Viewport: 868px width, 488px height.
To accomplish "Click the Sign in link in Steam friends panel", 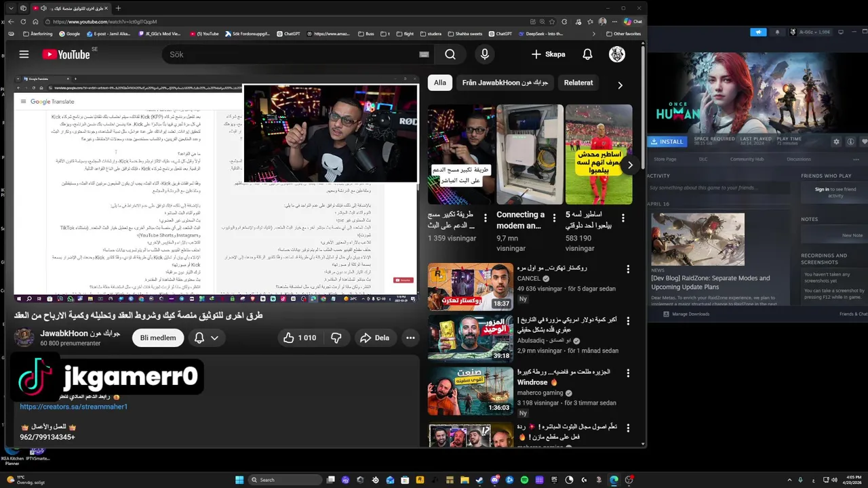I will click(822, 189).
